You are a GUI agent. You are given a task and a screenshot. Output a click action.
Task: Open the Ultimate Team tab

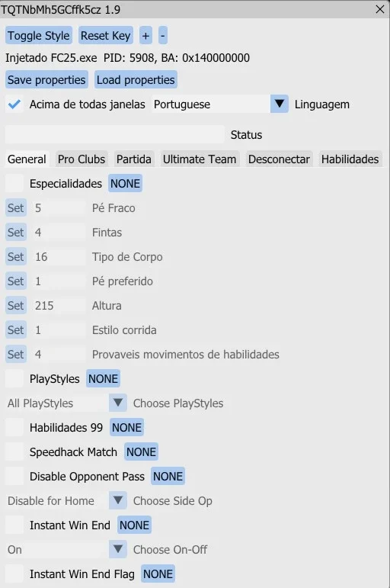pos(200,159)
